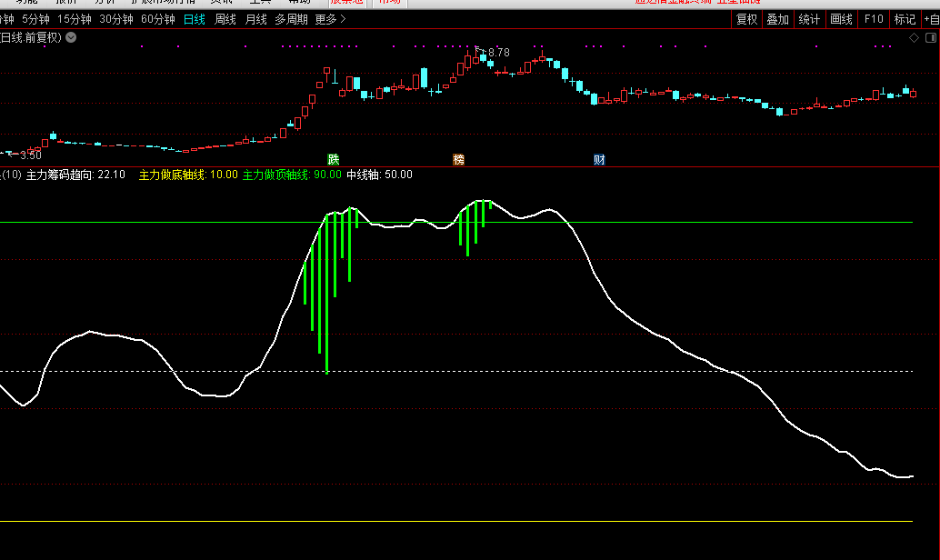Viewport: 940px width, 560px height.
Task: Activate the 画线 drawing tool
Action: (x=842, y=19)
